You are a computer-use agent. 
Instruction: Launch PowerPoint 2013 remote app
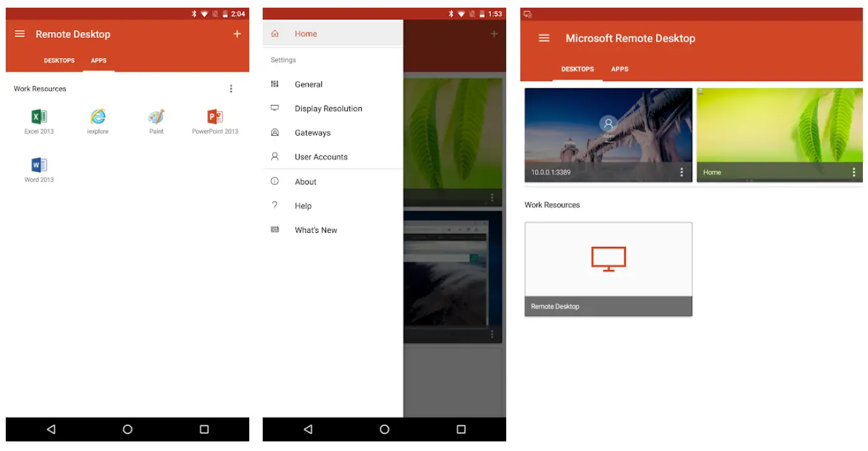click(215, 121)
